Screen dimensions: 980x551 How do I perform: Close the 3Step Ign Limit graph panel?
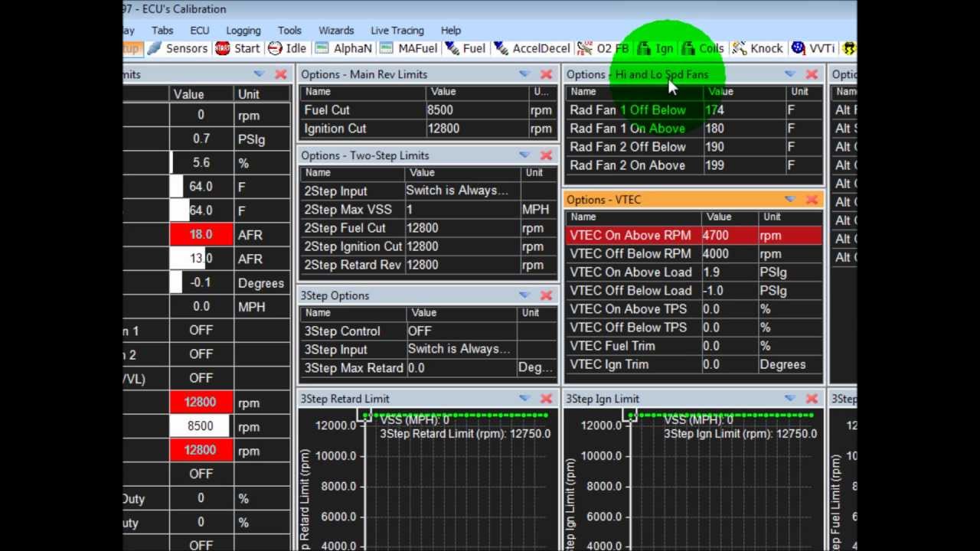point(812,399)
